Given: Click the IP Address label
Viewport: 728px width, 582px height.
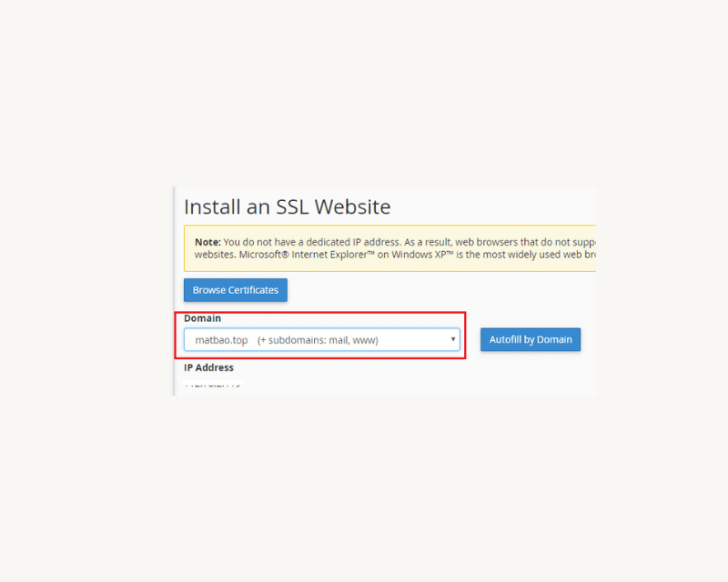Looking at the screenshot, I should (x=208, y=367).
